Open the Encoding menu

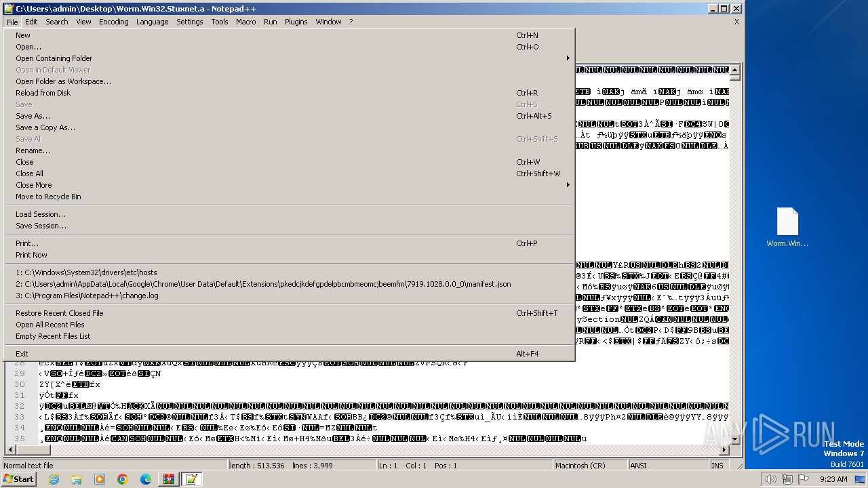pos(114,22)
